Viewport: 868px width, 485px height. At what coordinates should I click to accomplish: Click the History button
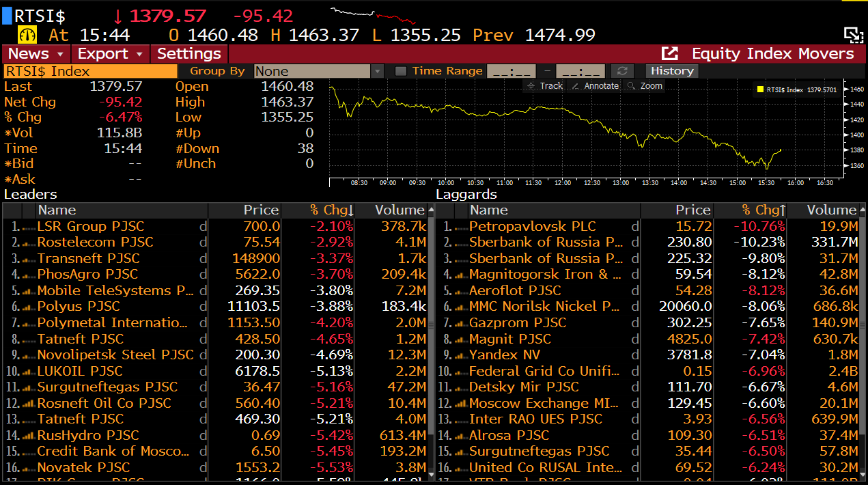tap(672, 71)
